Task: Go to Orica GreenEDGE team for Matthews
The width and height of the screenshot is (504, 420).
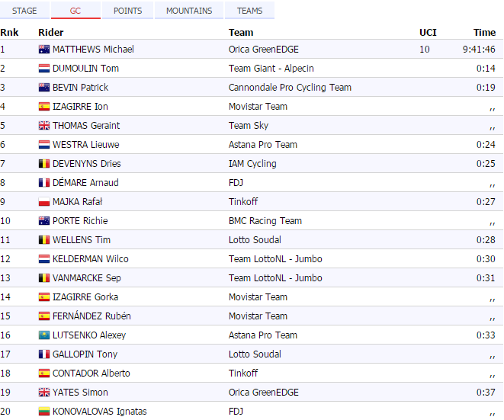Action: click(264, 50)
